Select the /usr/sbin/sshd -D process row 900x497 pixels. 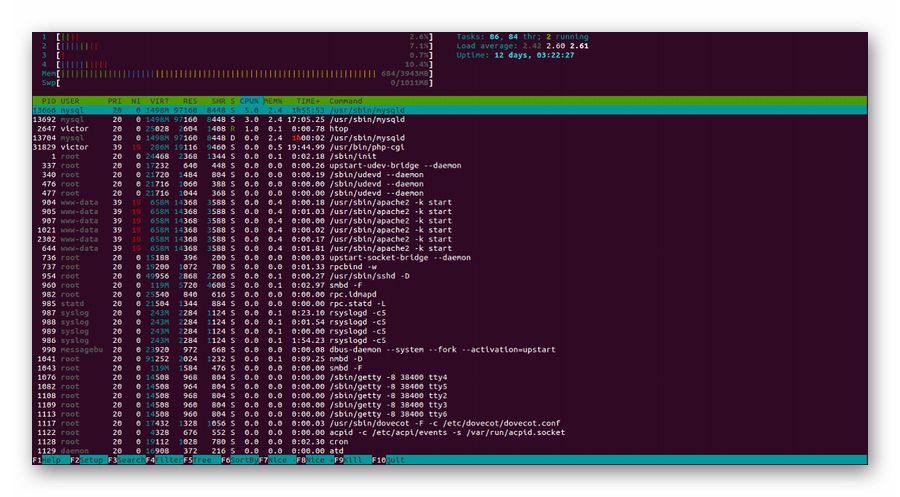pyautogui.click(x=449, y=276)
